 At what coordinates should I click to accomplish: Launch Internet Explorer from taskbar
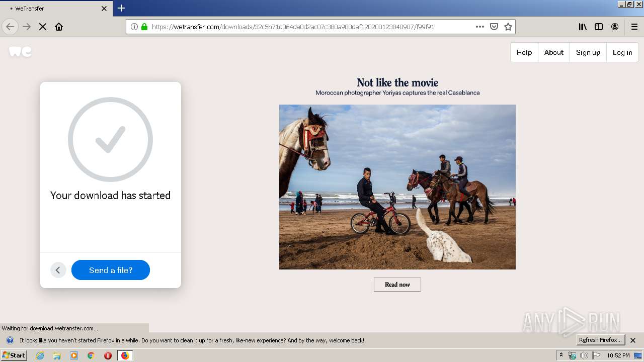click(x=40, y=355)
